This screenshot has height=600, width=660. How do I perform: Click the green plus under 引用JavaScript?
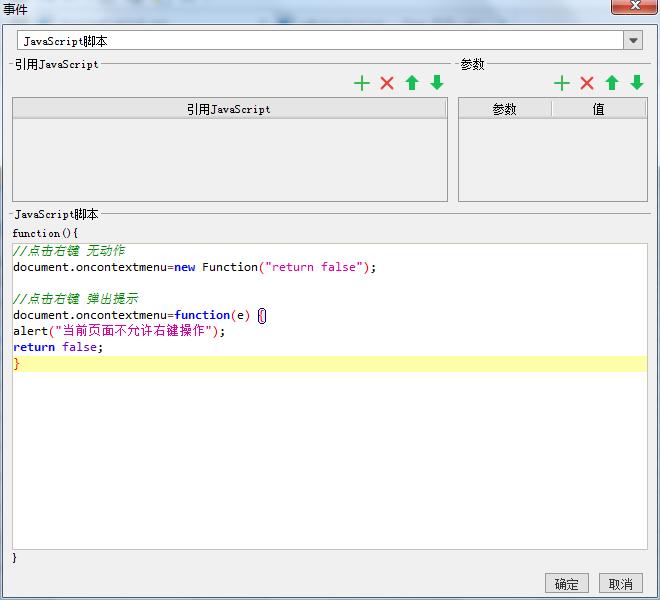362,83
